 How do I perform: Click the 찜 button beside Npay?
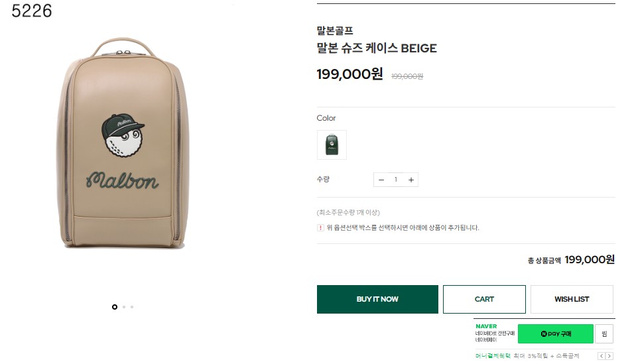point(604,334)
